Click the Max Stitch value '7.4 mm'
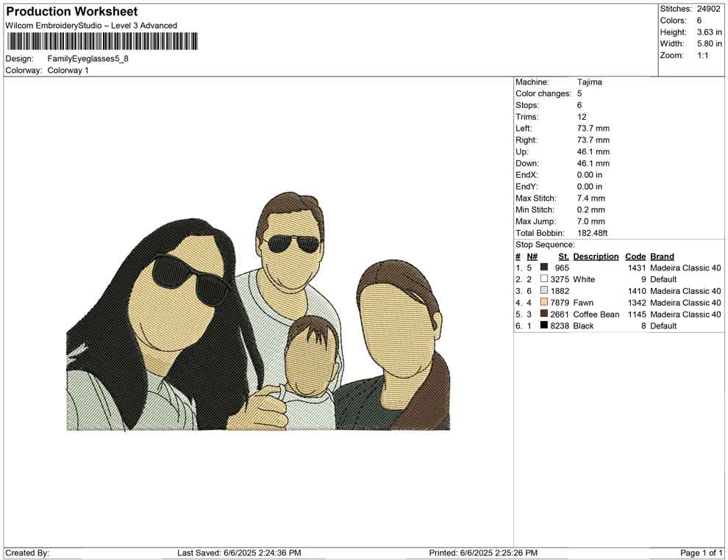 point(591,198)
